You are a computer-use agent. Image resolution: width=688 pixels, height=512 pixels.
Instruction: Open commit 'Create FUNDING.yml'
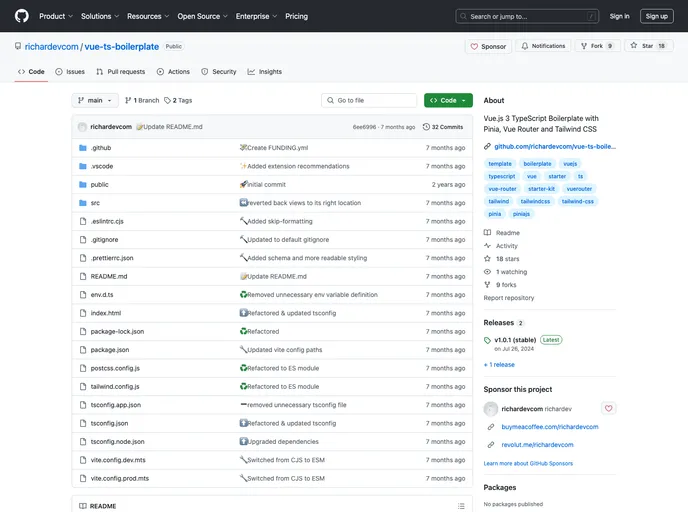(x=277, y=148)
